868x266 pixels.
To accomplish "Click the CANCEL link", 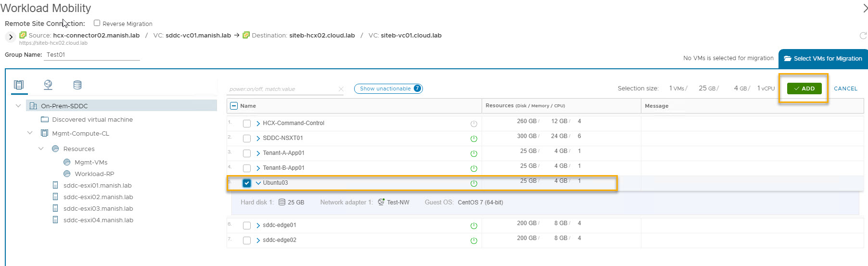I will pos(845,89).
